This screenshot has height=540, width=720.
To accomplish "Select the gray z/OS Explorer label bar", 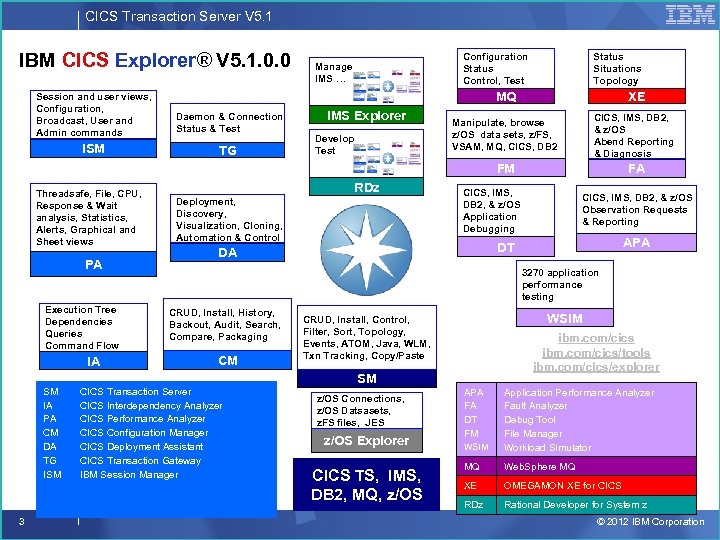I will (x=366, y=440).
